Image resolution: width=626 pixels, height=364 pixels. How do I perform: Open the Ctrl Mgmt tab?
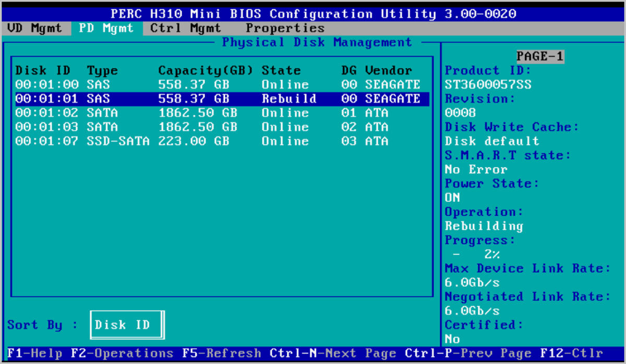[x=186, y=28]
